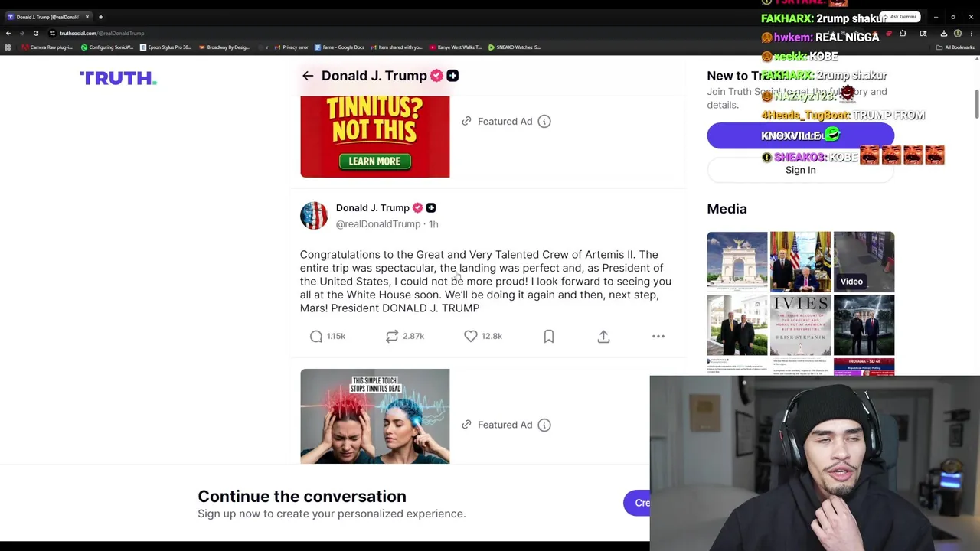Open Camera Raw plug-in bookmark
Image resolution: width=980 pixels, height=551 pixels.
[x=47, y=47]
